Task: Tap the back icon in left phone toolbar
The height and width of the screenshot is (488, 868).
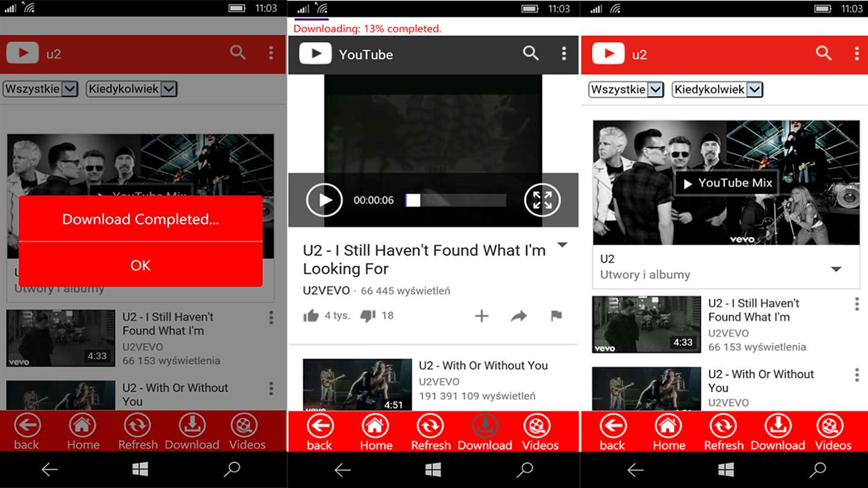Action: (x=27, y=426)
